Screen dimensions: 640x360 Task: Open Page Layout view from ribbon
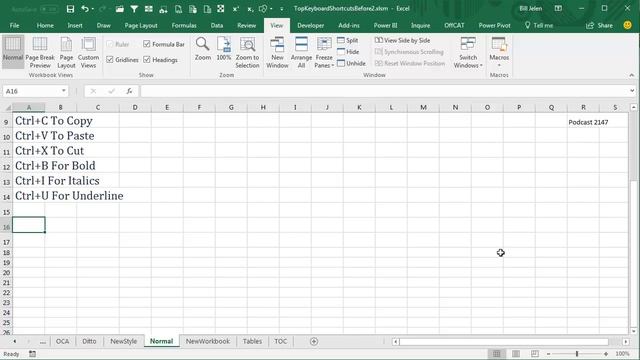pos(66,52)
